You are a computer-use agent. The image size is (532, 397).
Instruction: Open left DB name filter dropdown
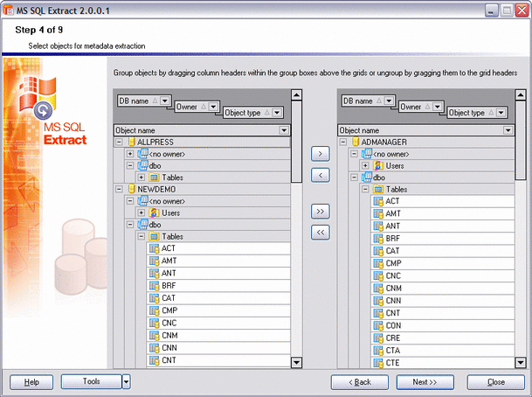pos(165,101)
